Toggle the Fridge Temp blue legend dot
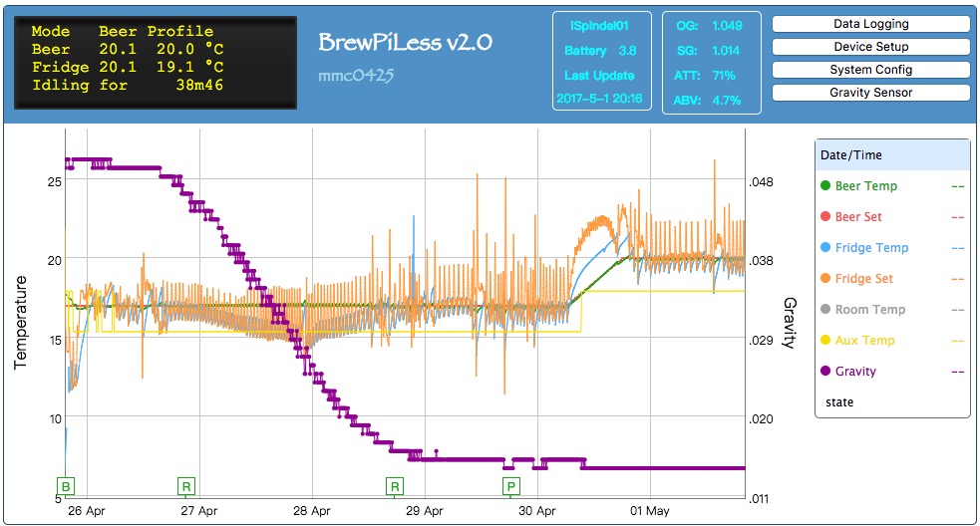 [825, 247]
